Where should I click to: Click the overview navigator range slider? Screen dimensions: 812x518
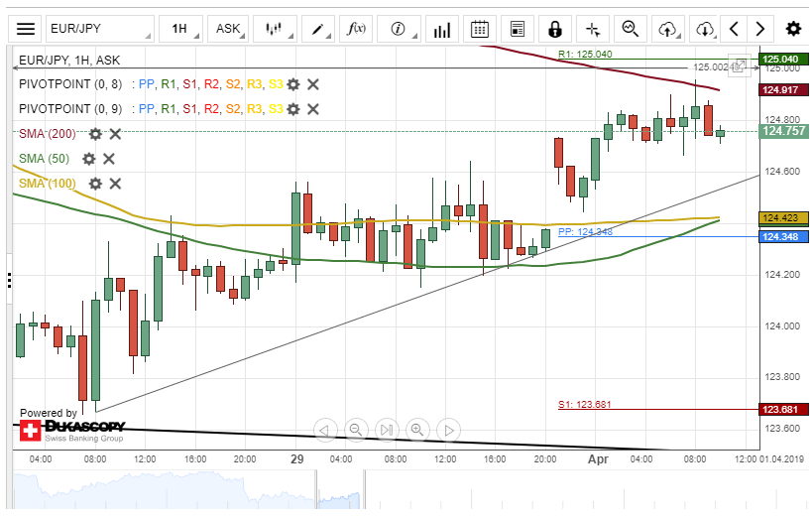point(340,489)
